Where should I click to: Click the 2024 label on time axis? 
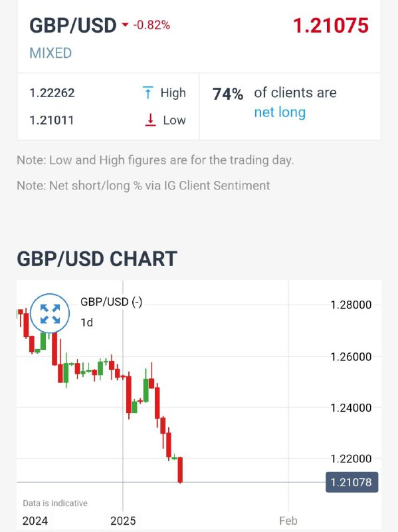click(35, 521)
